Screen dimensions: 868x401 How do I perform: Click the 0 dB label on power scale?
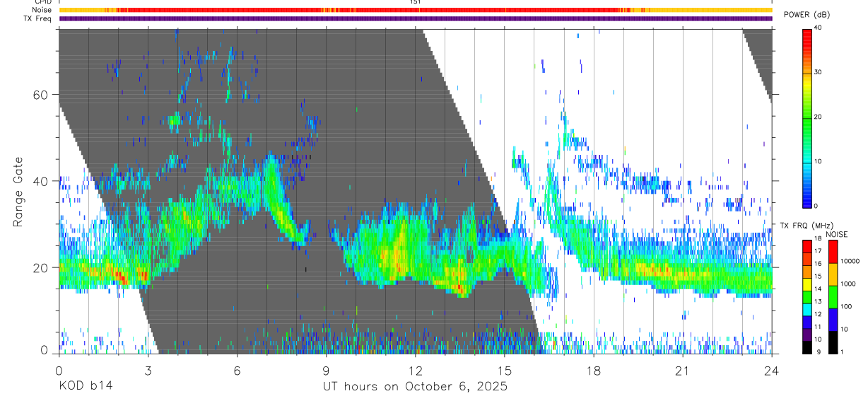816,206
